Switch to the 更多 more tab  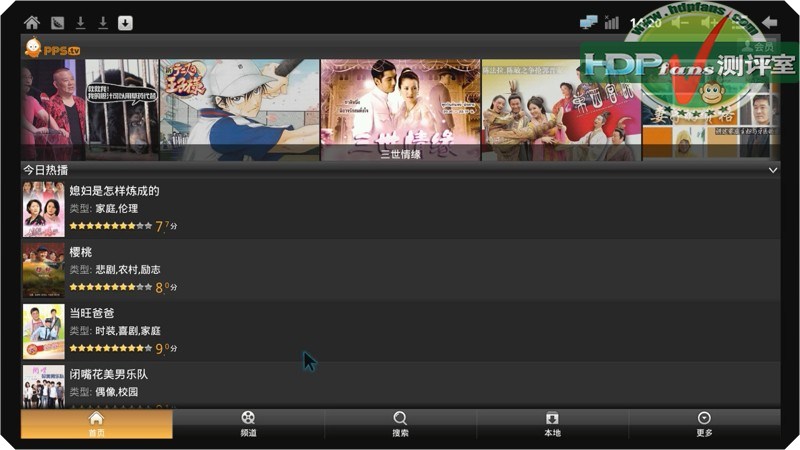pos(704,424)
